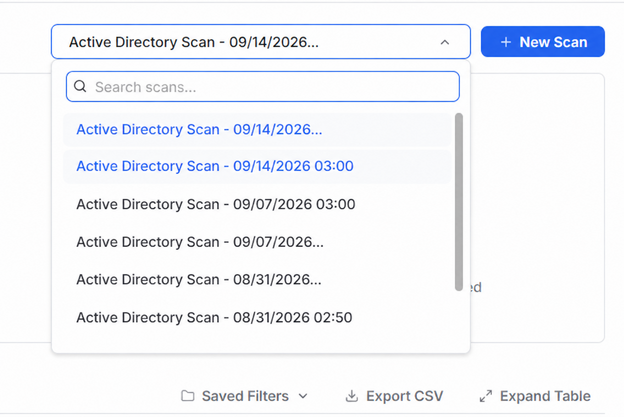Click the download icon beside Export CSV
Image resolution: width=624 pixels, height=417 pixels.
click(351, 396)
